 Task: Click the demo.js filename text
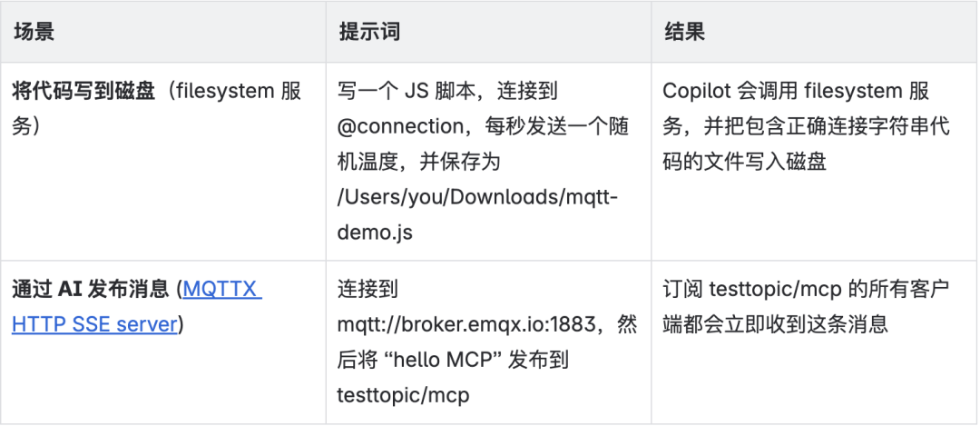click(x=374, y=233)
